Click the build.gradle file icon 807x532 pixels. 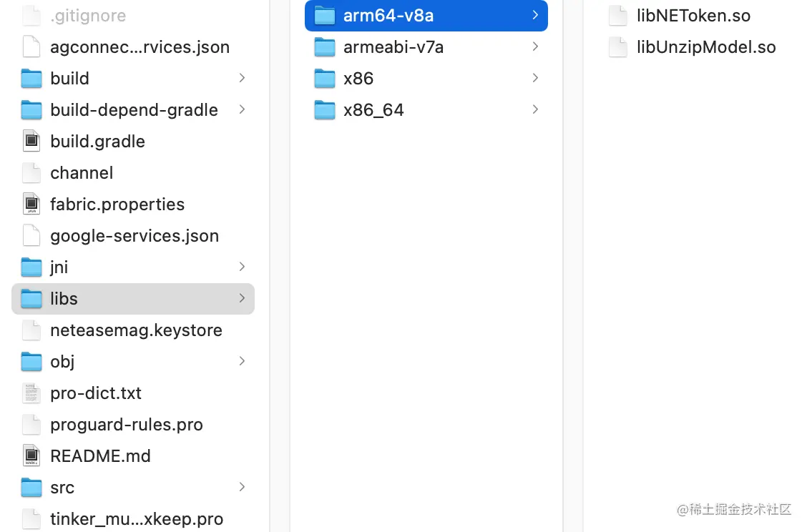(31, 142)
